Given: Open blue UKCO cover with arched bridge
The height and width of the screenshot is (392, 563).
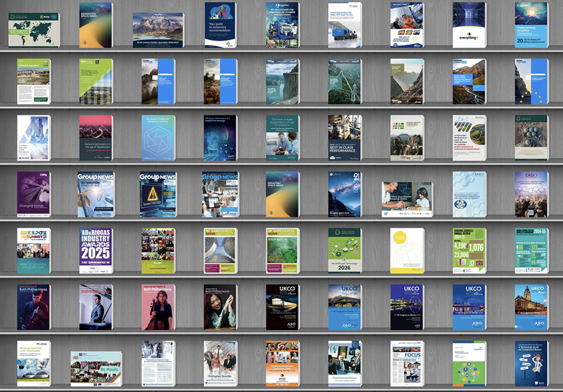Looking at the screenshot, I should tap(470, 307).
